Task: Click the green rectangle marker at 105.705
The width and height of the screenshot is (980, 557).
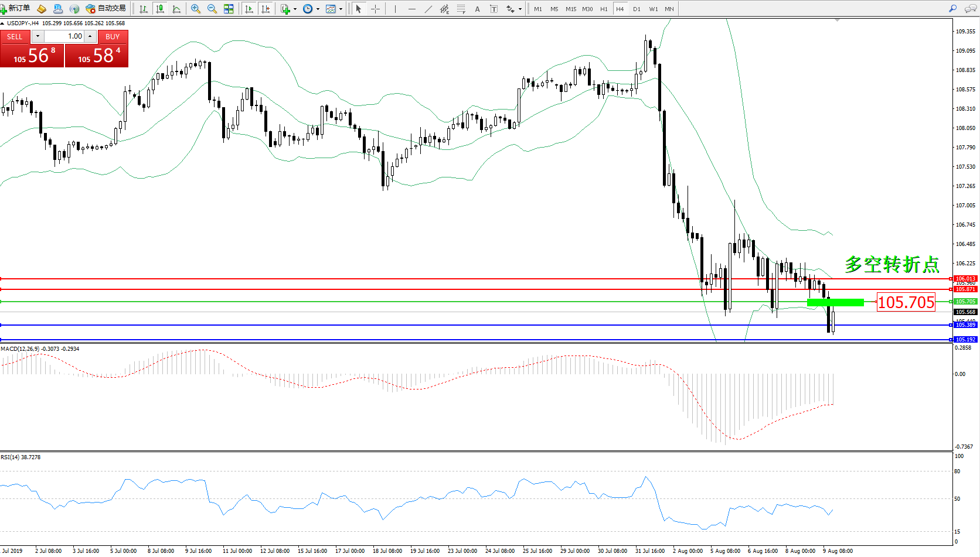Action: tap(835, 302)
